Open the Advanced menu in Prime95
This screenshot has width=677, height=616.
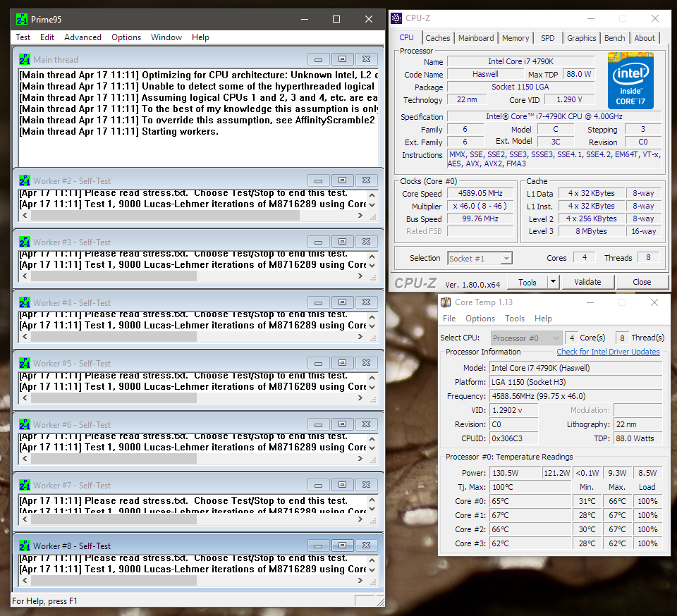tap(83, 37)
